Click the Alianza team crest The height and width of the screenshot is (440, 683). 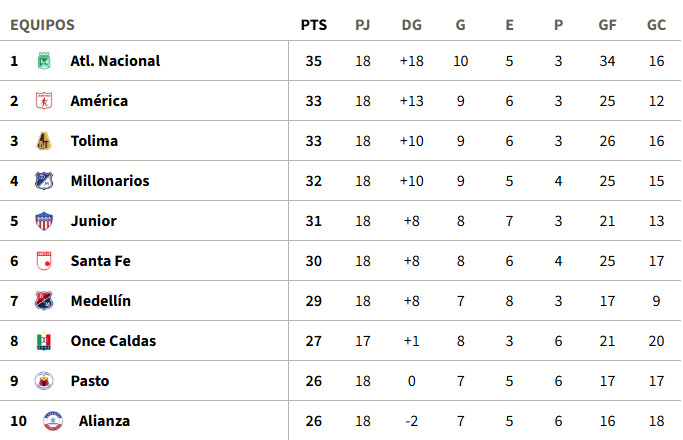point(53,421)
